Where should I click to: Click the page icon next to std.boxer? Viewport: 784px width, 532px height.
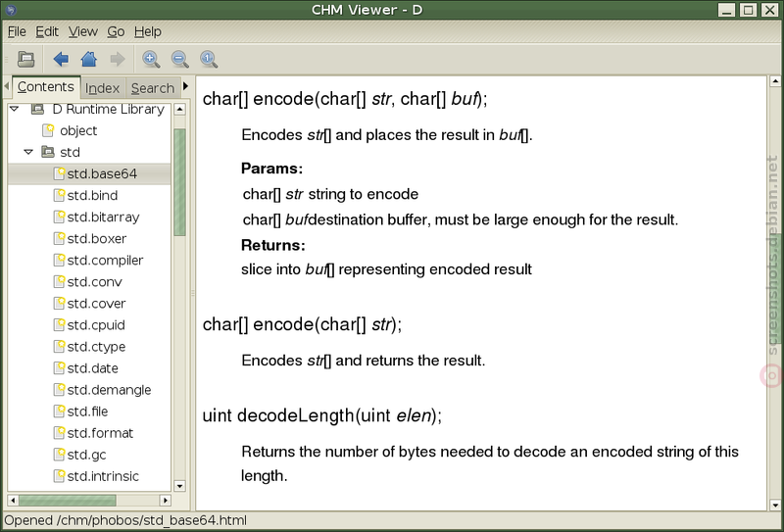[59, 238]
